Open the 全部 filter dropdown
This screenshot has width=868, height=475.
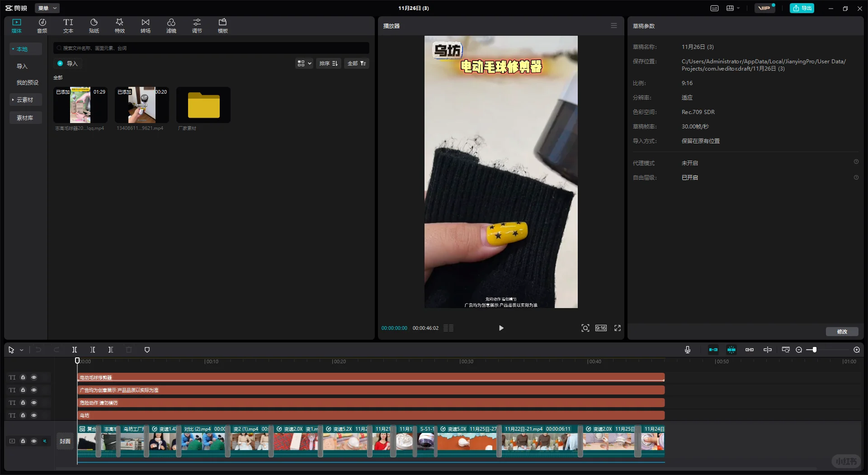coord(357,63)
